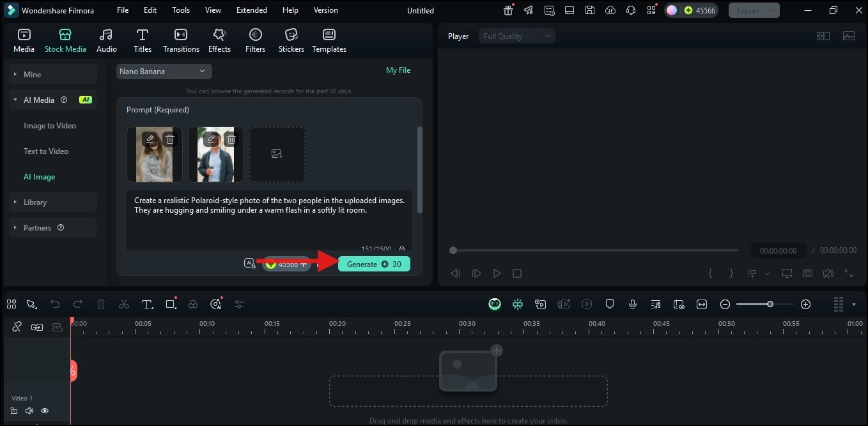The height and width of the screenshot is (426, 868).
Task: Open the Filters tab
Action: [255, 40]
